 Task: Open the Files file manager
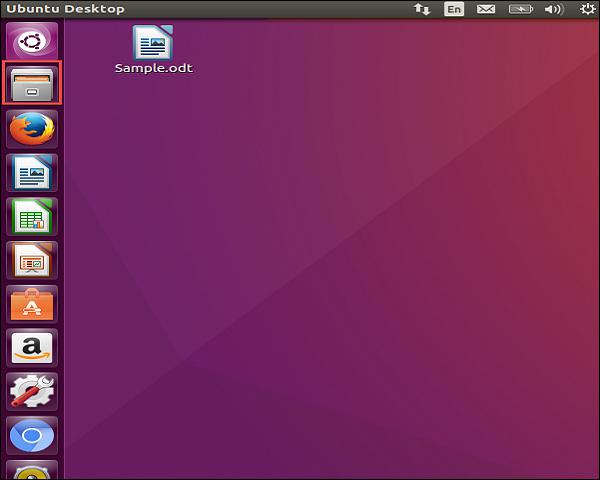tap(32, 84)
